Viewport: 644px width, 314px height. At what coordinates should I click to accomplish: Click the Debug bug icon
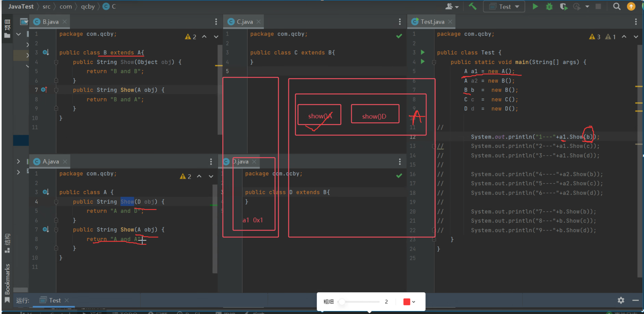[x=549, y=7]
